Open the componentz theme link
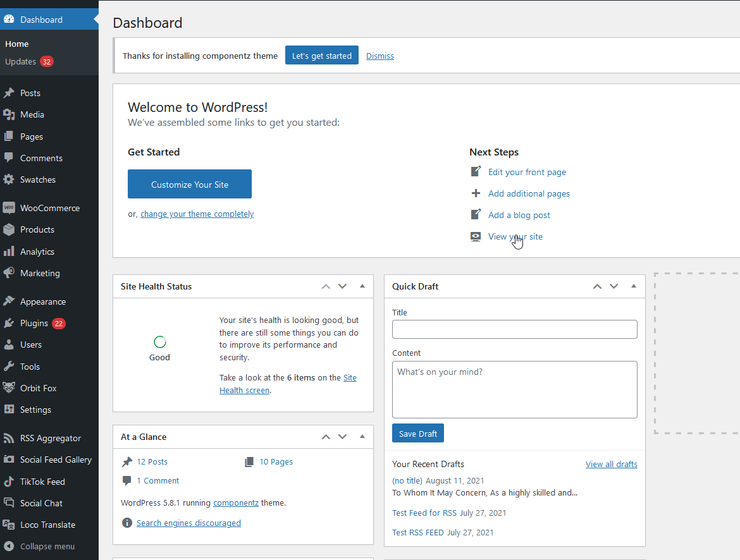 pyautogui.click(x=236, y=503)
